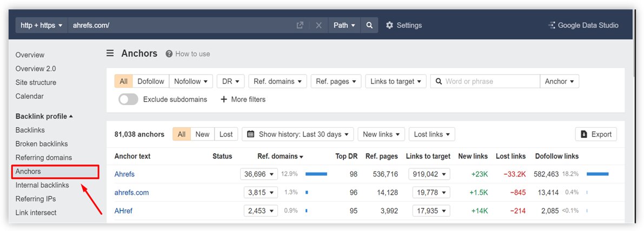Select the All link type filter

point(124,81)
